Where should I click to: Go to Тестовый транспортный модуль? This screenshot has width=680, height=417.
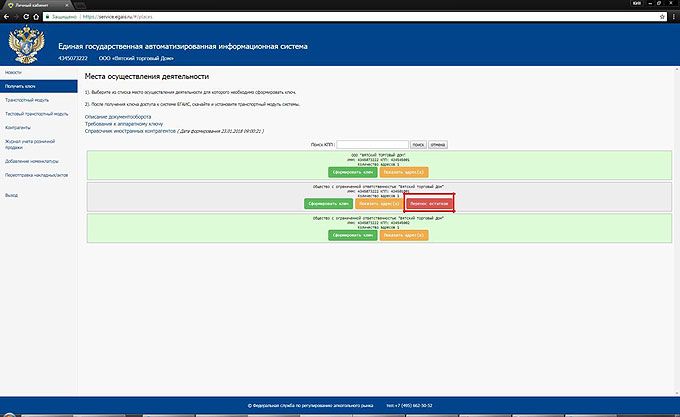tap(36, 114)
